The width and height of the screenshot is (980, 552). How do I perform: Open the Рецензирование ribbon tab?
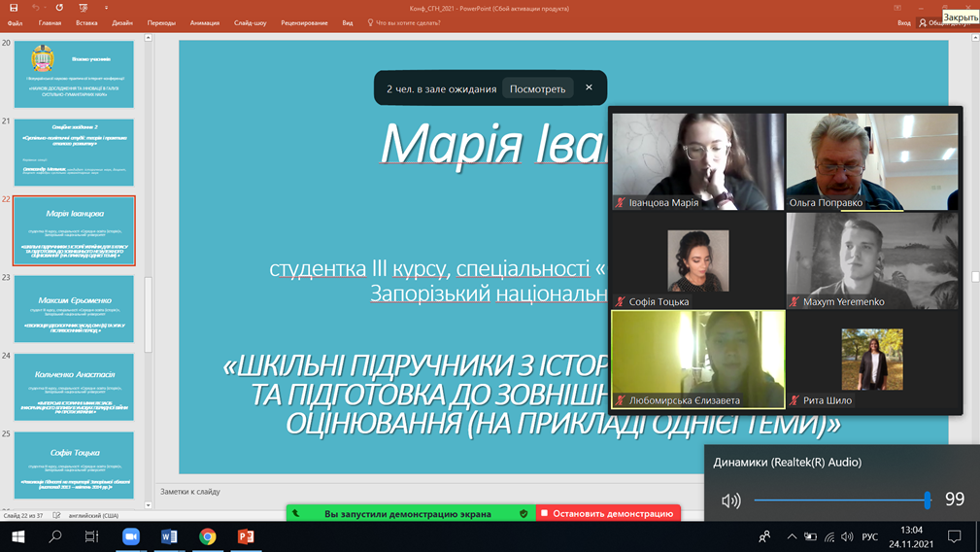pos(304,23)
